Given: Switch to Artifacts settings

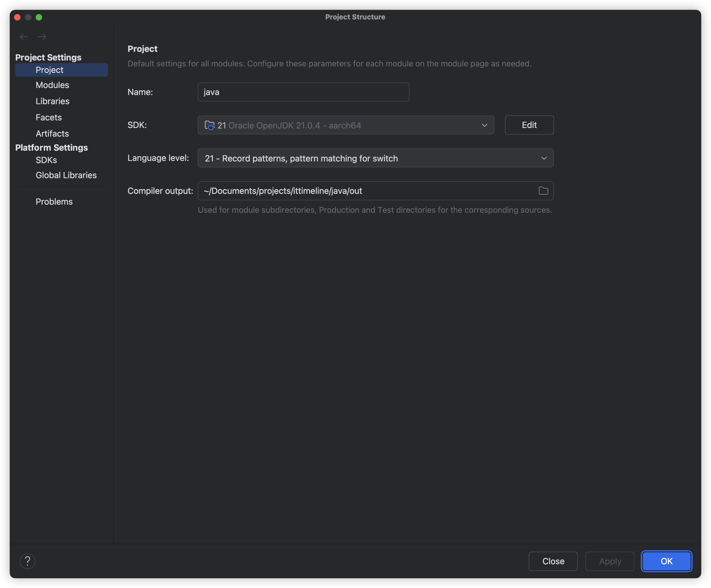Looking at the screenshot, I should (52, 134).
